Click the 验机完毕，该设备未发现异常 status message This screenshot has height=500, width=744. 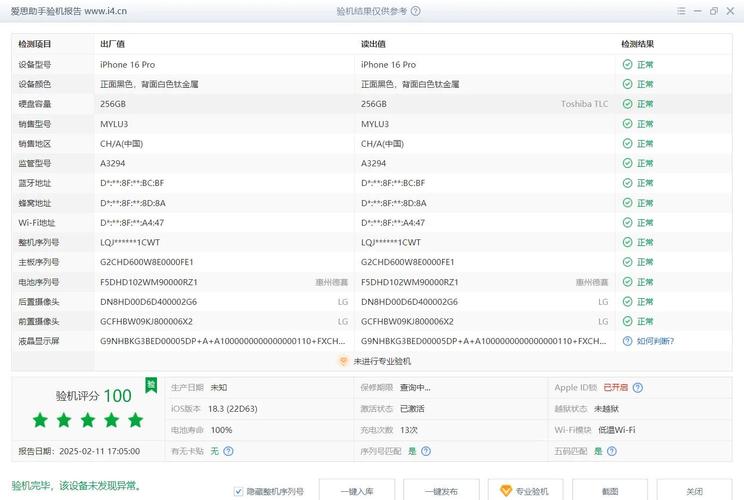pos(76,486)
